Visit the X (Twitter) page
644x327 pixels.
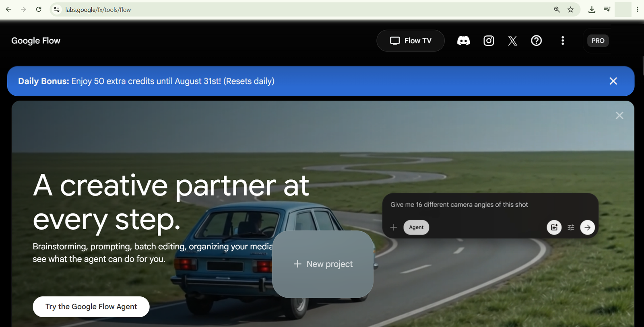tap(512, 41)
